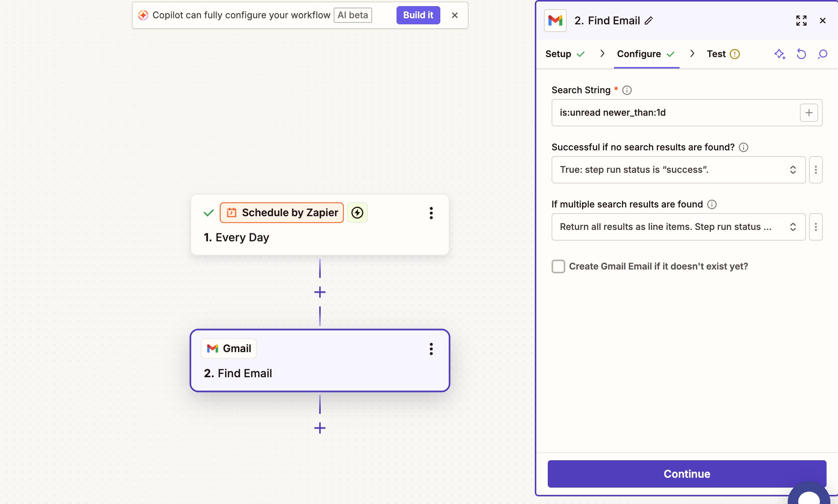Click the Continue button
This screenshot has width=838, height=504.
(686, 474)
